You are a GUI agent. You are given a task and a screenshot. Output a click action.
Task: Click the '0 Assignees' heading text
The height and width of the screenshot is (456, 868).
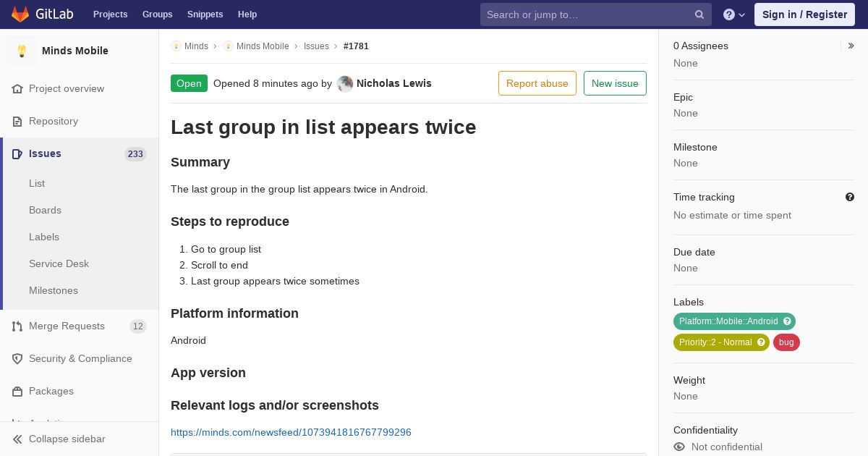(701, 46)
